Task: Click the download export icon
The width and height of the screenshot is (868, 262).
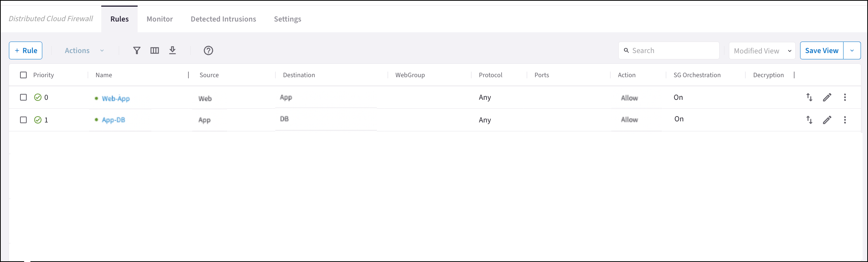Action: click(172, 50)
